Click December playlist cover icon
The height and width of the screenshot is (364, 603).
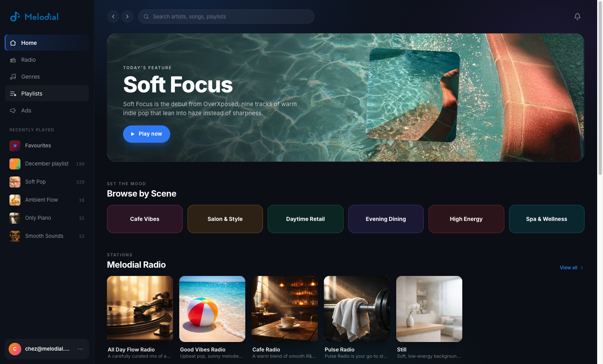[x=15, y=164]
